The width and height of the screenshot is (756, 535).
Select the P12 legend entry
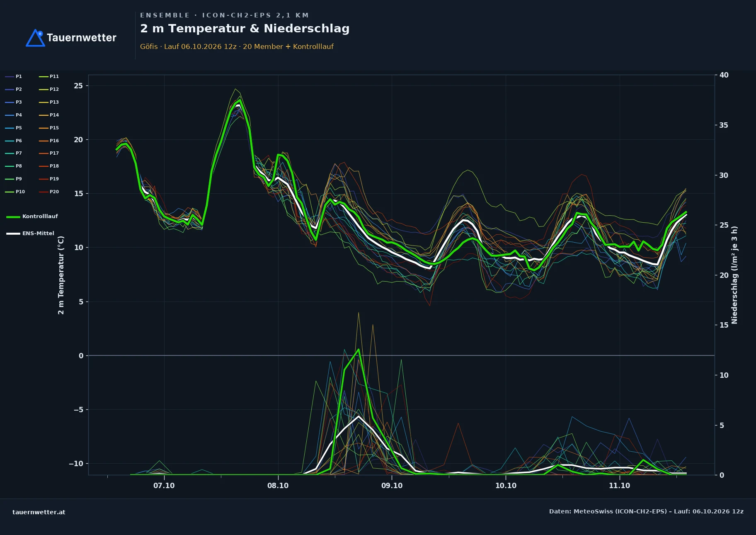coord(49,89)
